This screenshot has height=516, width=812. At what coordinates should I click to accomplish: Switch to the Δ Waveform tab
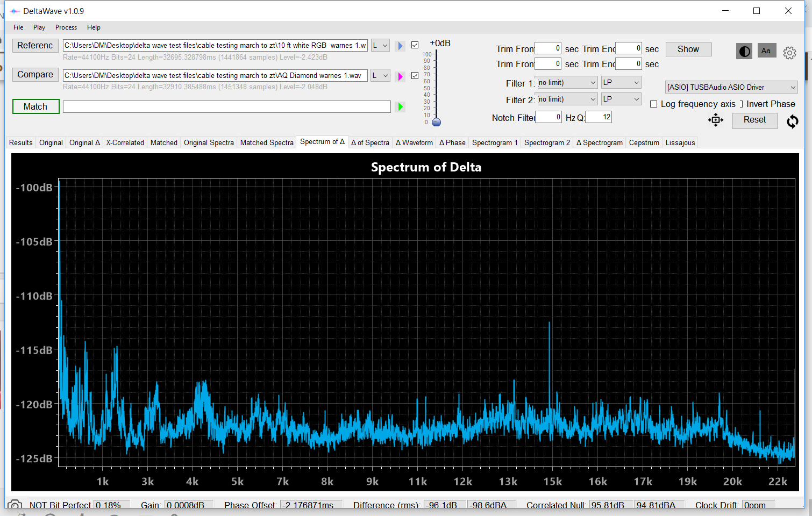click(414, 142)
